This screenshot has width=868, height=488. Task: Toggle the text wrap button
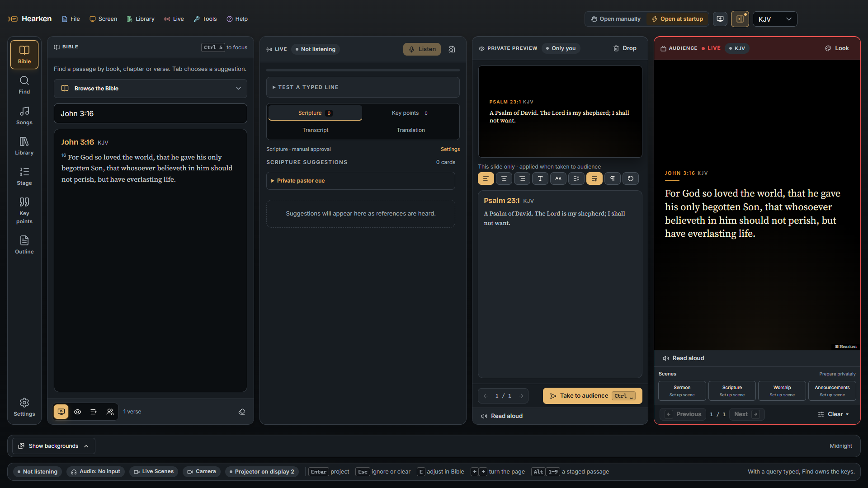[x=594, y=178]
